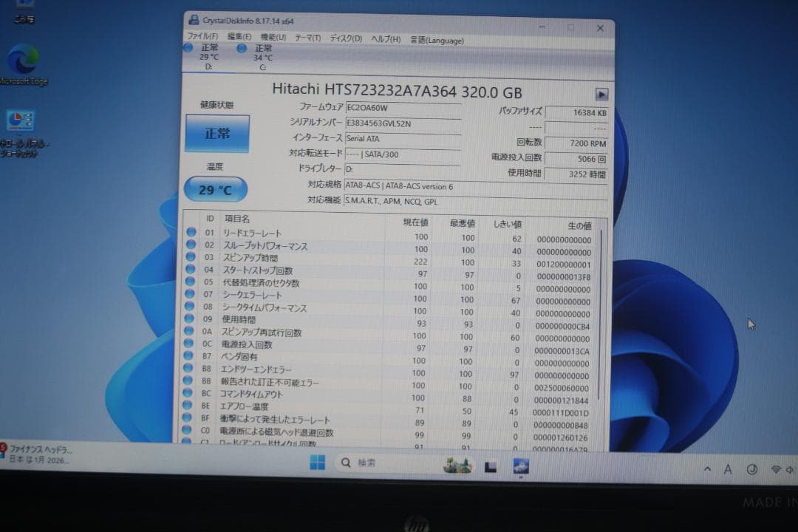Open CrystalDiskInfo taskbar icon
The width and height of the screenshot is (798, 532).
click(521, 466)
